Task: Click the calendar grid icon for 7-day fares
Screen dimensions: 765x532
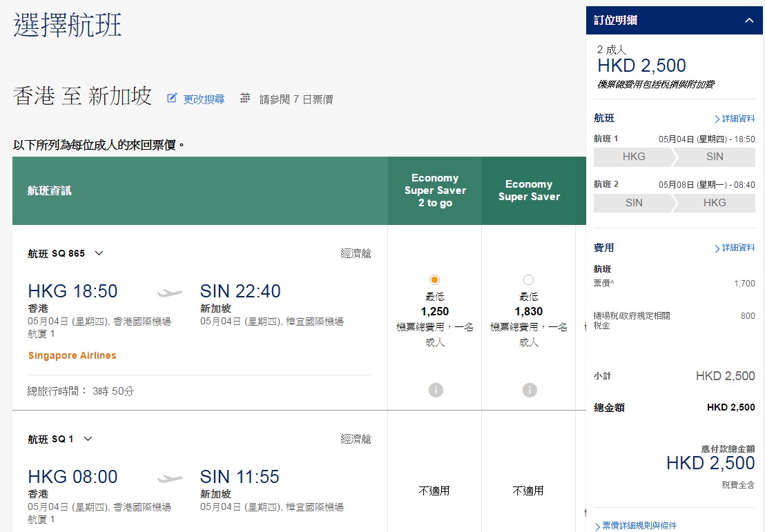Action: (245, 99)
